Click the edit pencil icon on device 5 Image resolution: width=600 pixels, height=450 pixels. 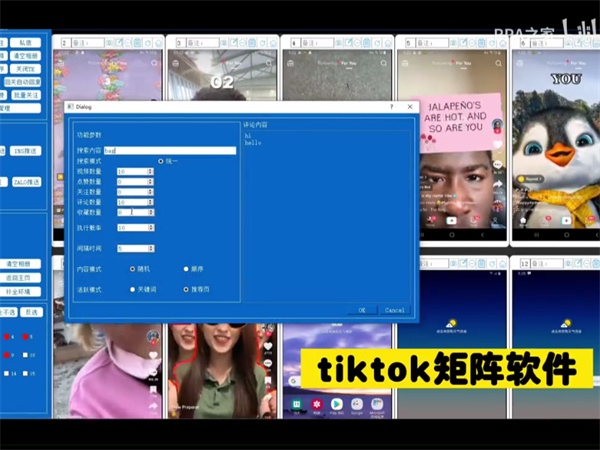pos(463,42)
